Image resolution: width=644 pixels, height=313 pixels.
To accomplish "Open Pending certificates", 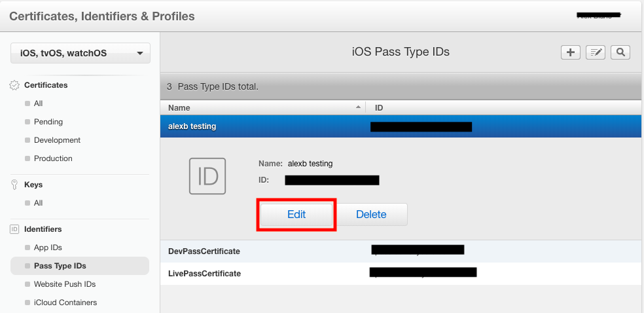I will click(x=48, y=122).
